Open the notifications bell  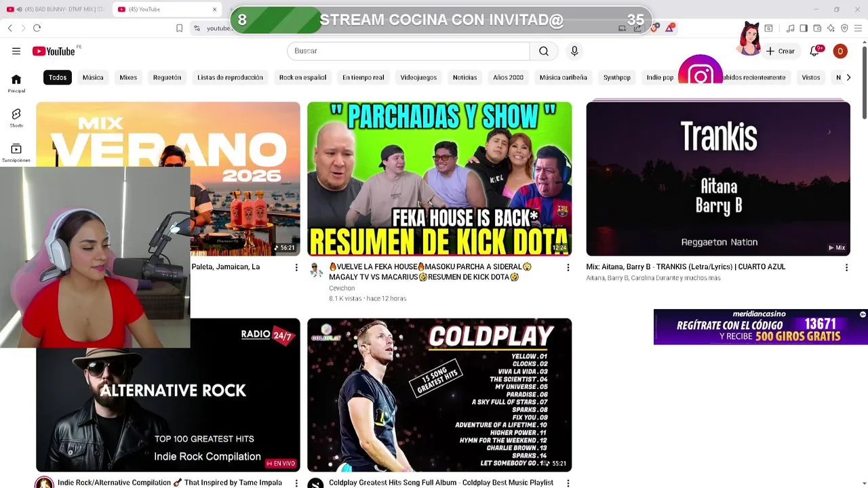click(815, 51)
